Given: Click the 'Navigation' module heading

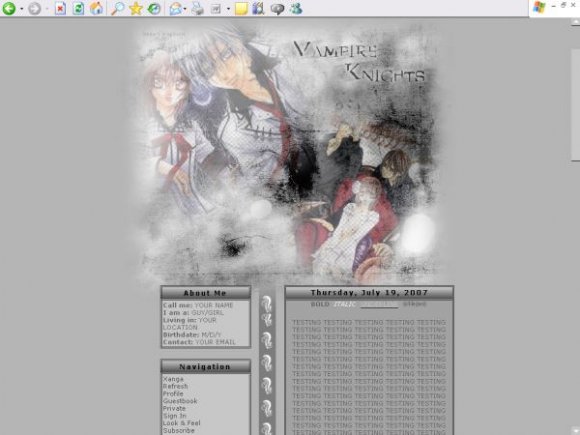Looking at the screenshot, I should point(205,367).
